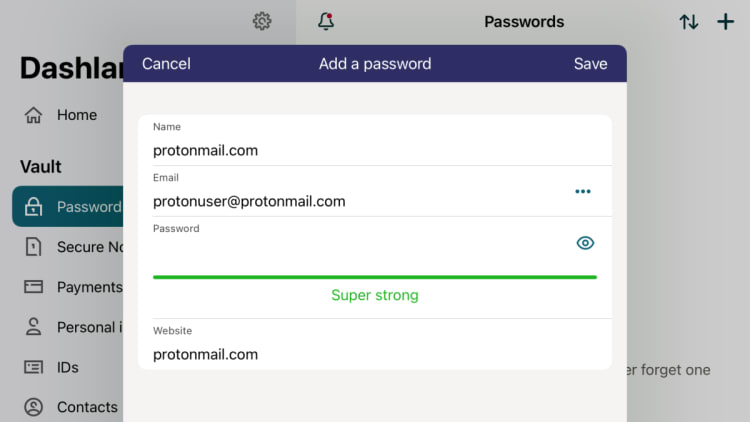Open email options three-dot menu

pyautogui.click(x=583, y=191)
